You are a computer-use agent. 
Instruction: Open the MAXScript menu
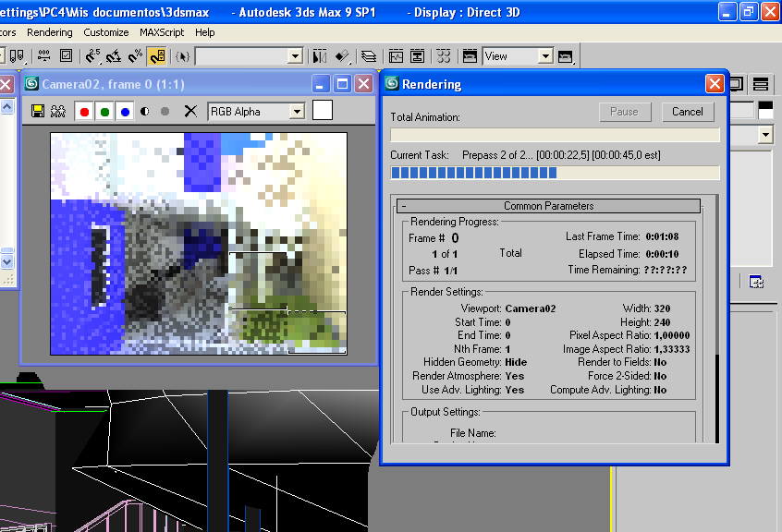pyautogui.click(x=162, y=32)
